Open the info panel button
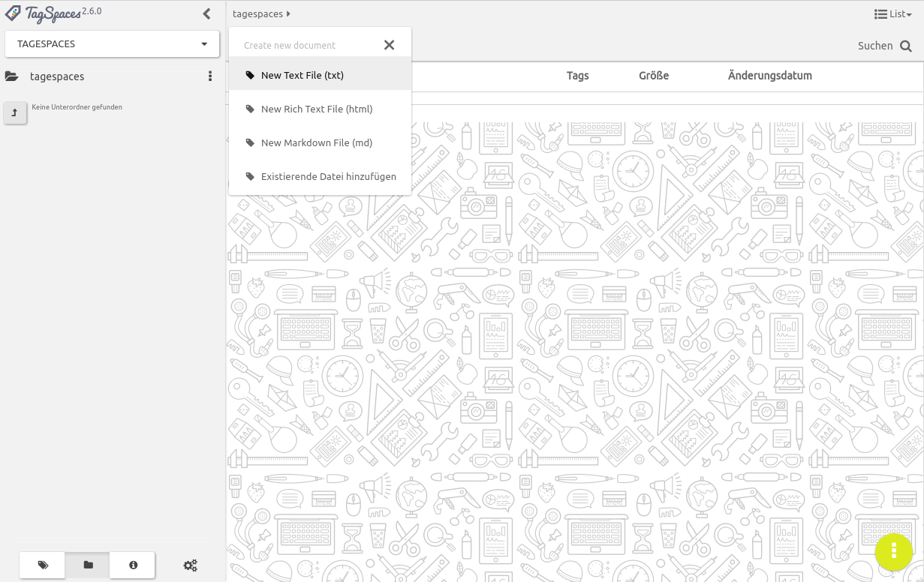 point(133,565)
